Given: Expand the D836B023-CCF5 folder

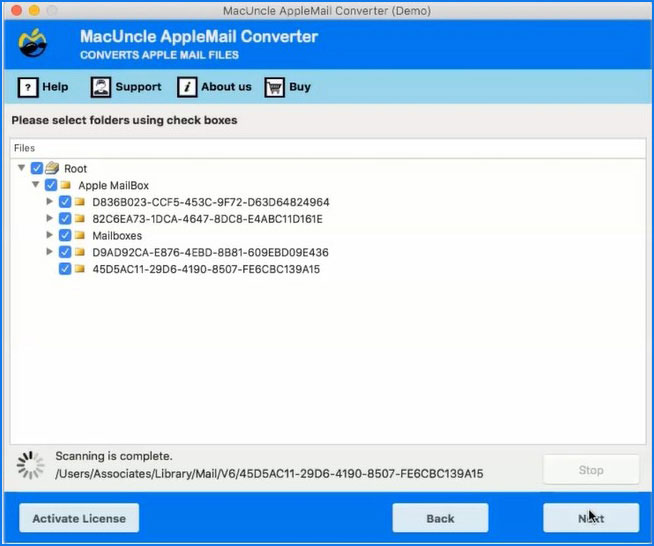Looking at the screenshot, I should [49, 201].
